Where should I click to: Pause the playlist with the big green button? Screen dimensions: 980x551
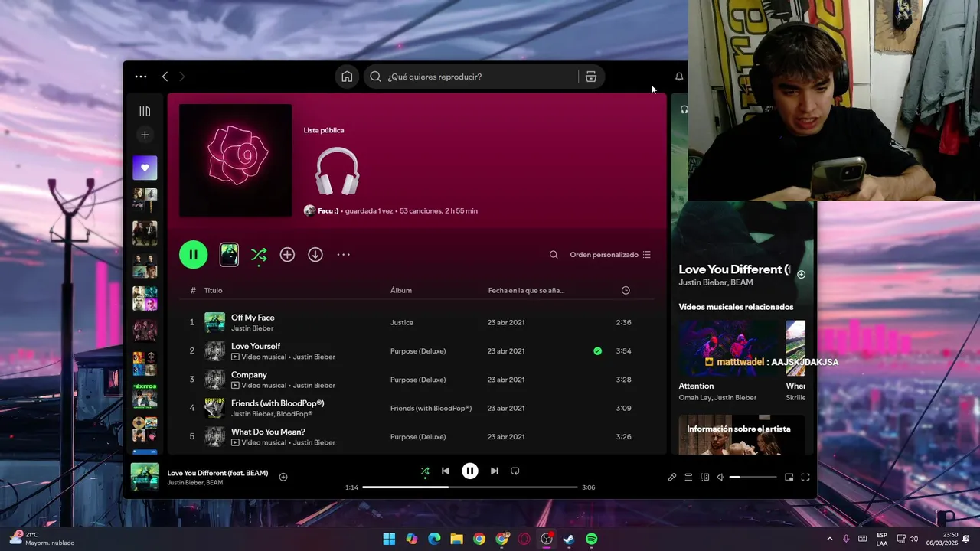194,255
